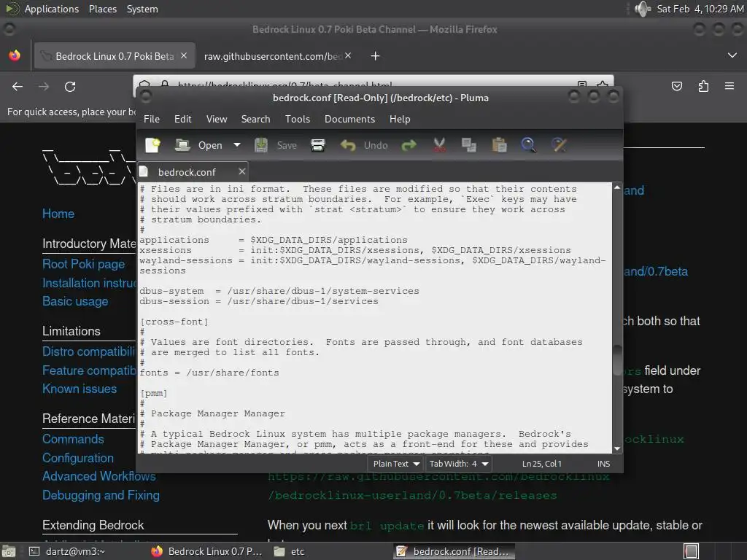Open Firefox list all tabs chevron
The image size is (747, 560).
pyautogui.click(x=732, y=55)
